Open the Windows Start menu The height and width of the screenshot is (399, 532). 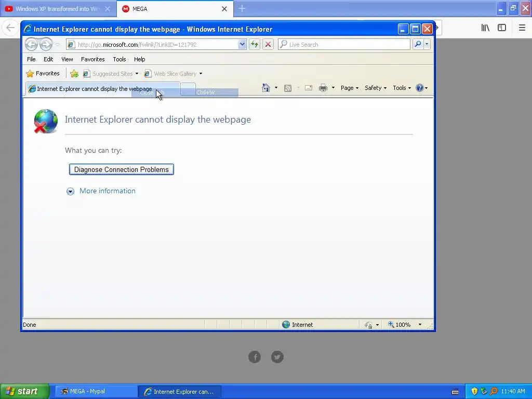24,391
